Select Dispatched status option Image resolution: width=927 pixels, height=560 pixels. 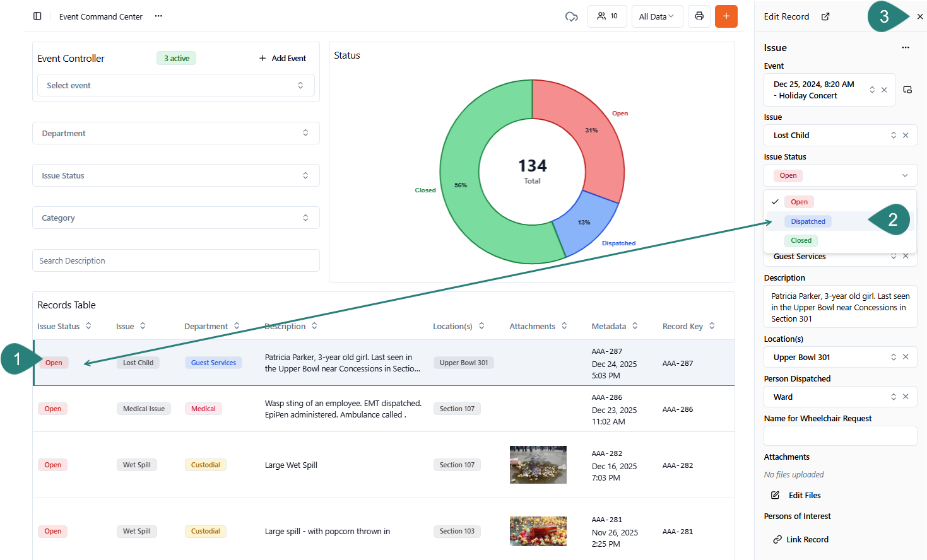[x=808, y=221]
